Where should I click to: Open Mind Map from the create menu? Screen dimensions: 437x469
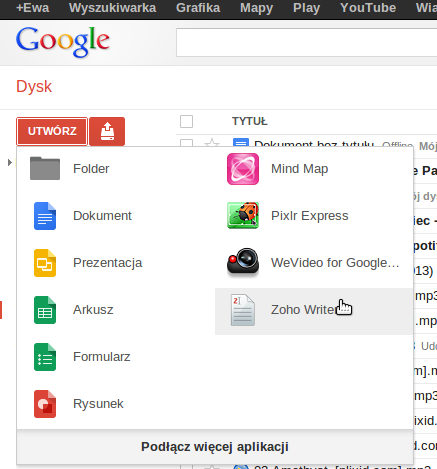pyautogui.click(x=314, y=169)
